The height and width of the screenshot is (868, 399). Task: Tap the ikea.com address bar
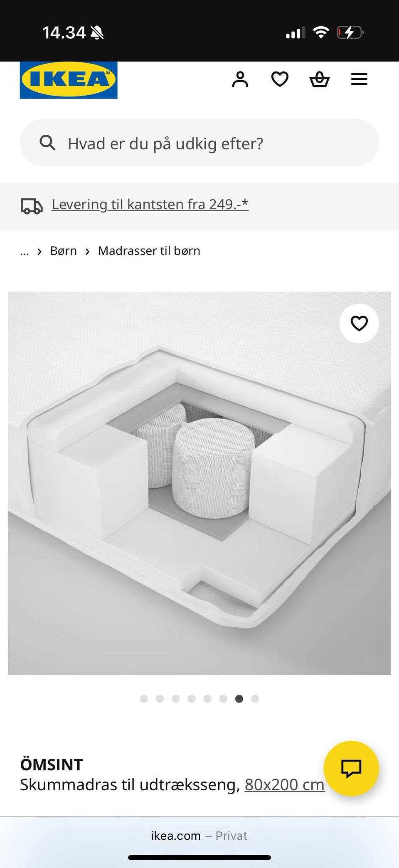point(199,835)
